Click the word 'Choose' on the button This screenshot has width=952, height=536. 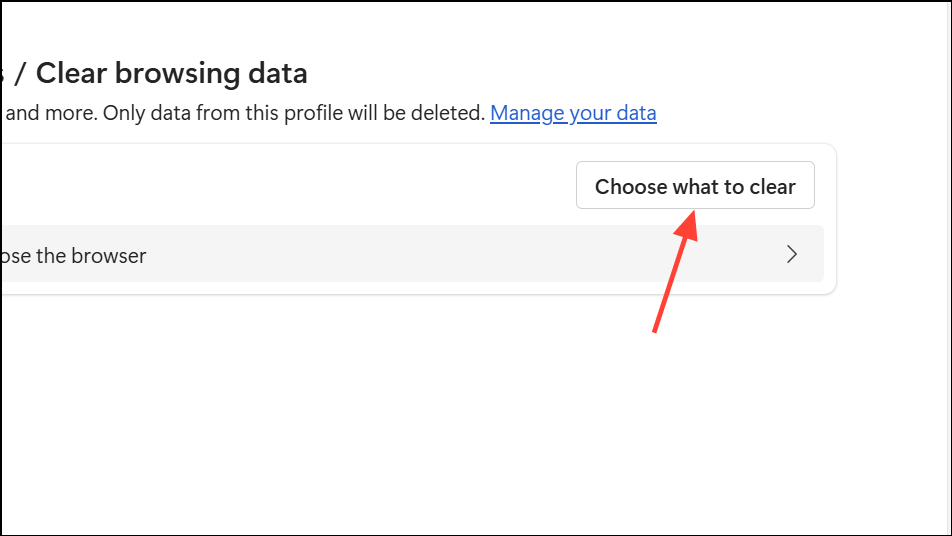coord(628,186)
